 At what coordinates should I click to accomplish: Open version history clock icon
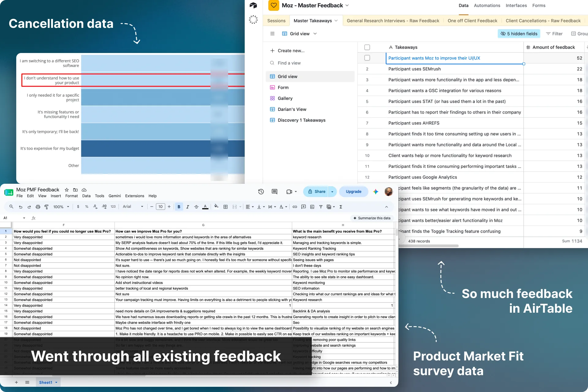pos(261,192)
